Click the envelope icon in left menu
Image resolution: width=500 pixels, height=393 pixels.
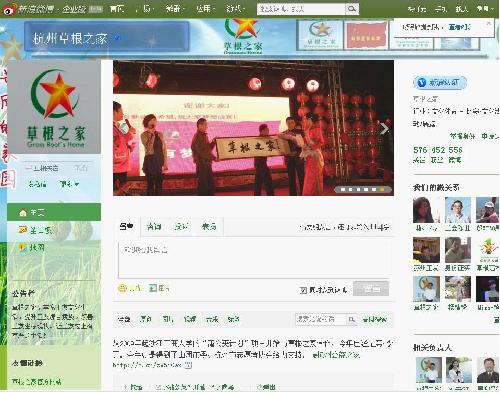click(x=23, y=230)
